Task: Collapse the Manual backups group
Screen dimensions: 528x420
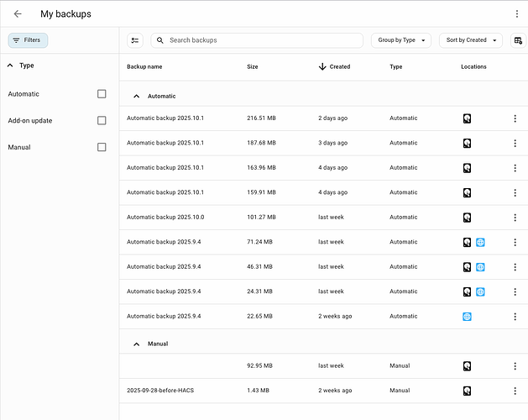Action: pyautogui.click(x=137, y=344)
